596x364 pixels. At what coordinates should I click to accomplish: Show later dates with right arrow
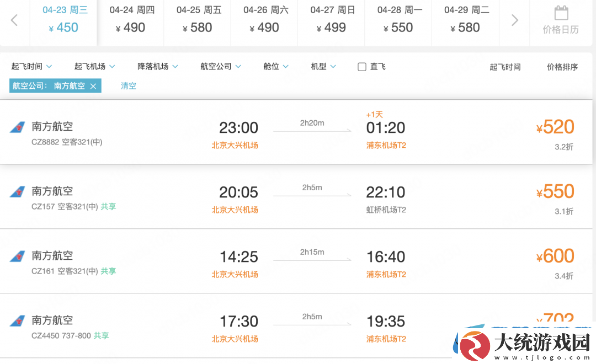(x=515, y=20)
